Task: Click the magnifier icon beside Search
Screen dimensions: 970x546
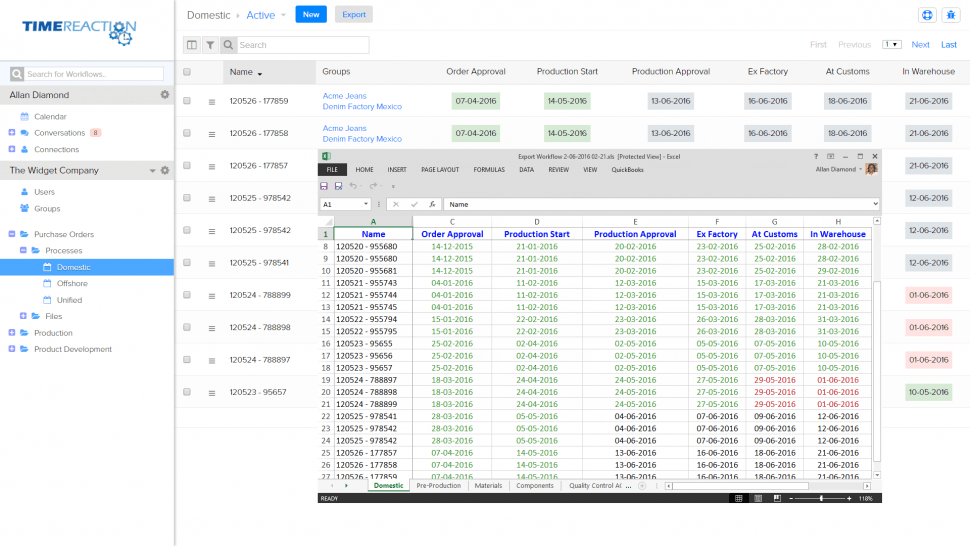Action: [228, 45]
